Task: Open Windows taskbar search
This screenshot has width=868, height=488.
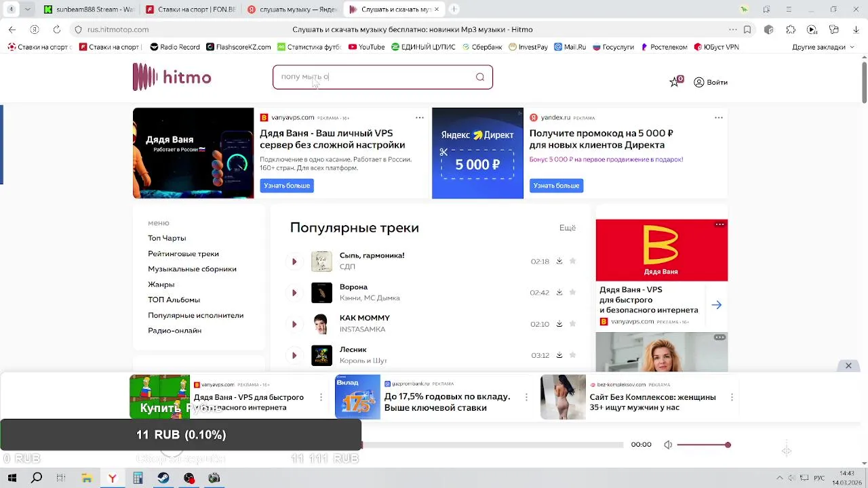Action: click(x=37, y=478)
